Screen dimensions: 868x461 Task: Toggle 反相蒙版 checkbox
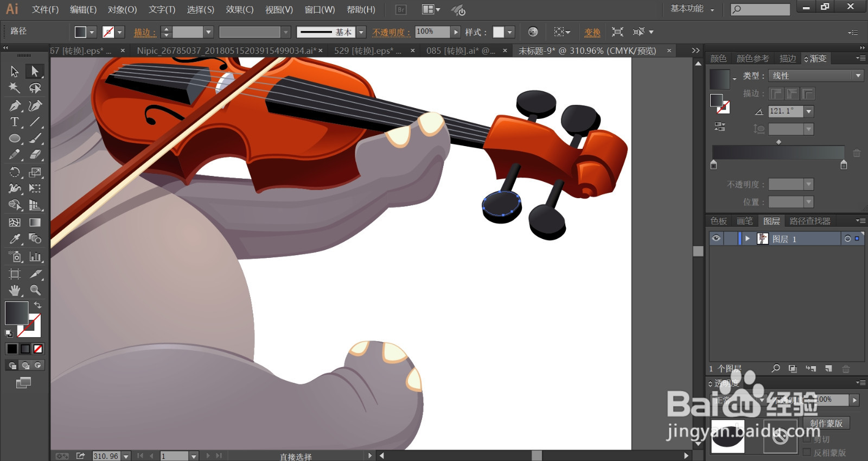click(807, 452)
